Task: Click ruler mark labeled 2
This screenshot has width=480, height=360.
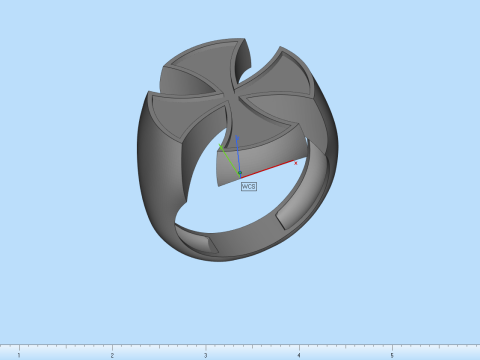Action: coord(112,355)
